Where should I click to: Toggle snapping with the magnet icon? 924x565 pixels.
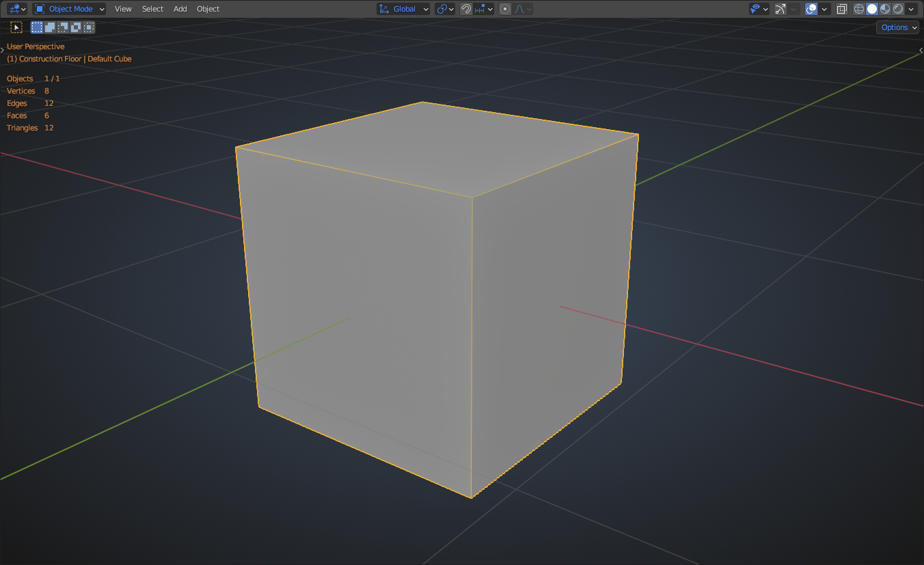click(466, 9)
